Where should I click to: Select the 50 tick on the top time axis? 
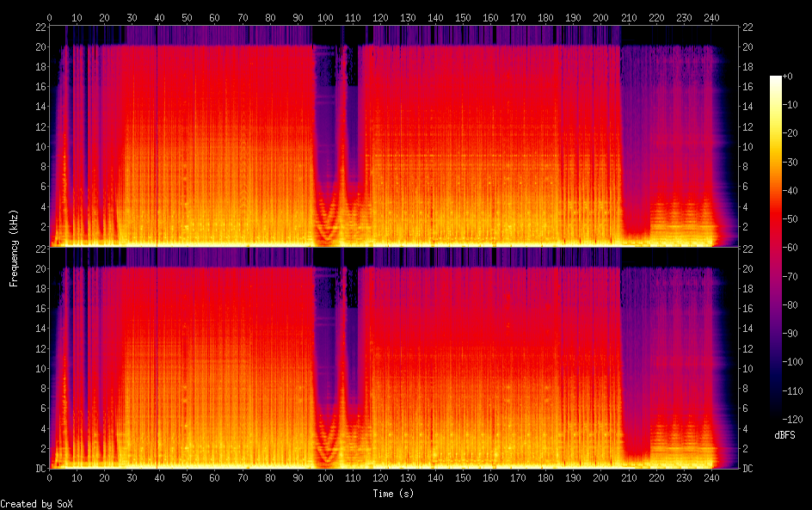point(187,16)
